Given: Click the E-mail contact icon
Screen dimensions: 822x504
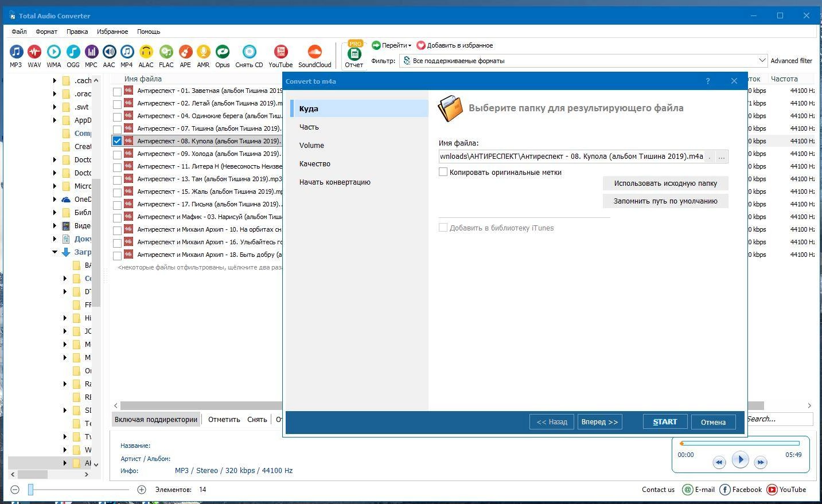Looking at the screenshot, I should (688, 490).
